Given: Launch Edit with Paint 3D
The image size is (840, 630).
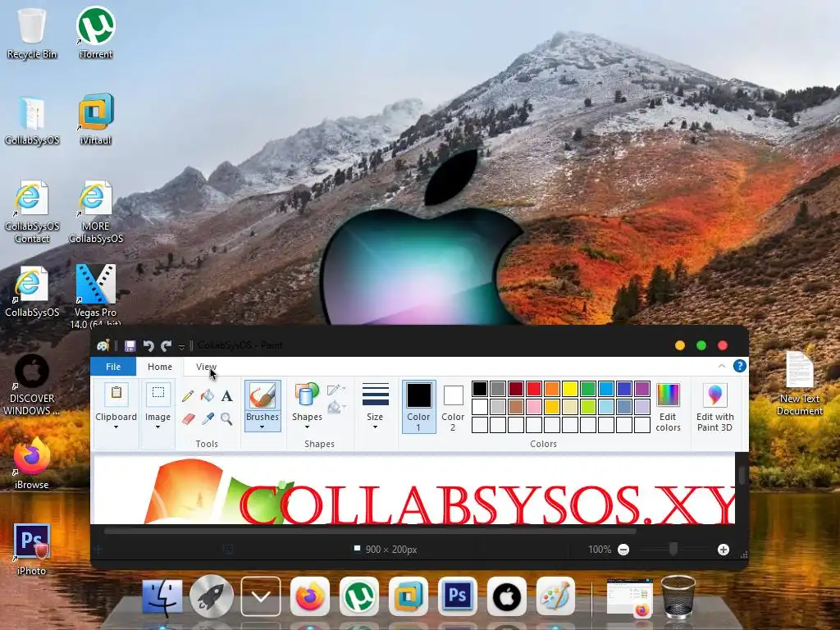Looking at the screenshot, I should (714, 407).
